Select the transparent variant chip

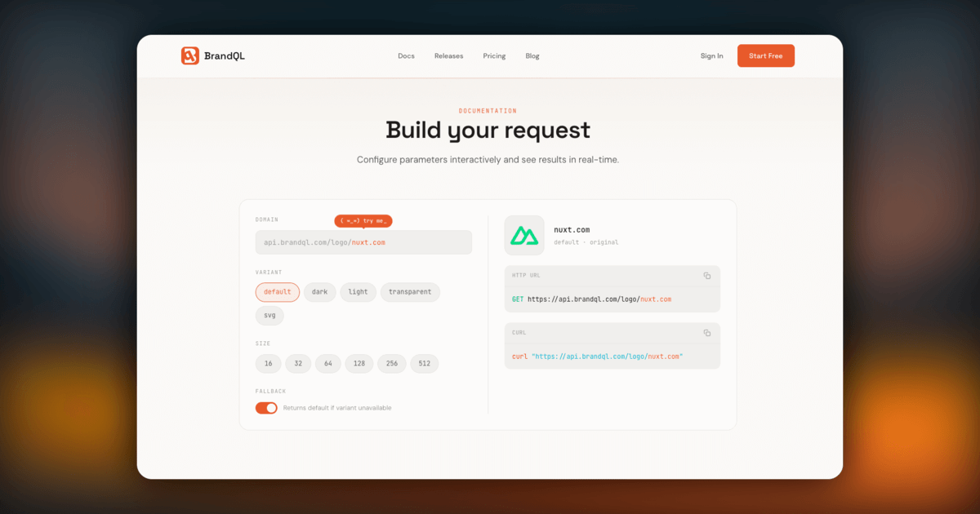410,292
